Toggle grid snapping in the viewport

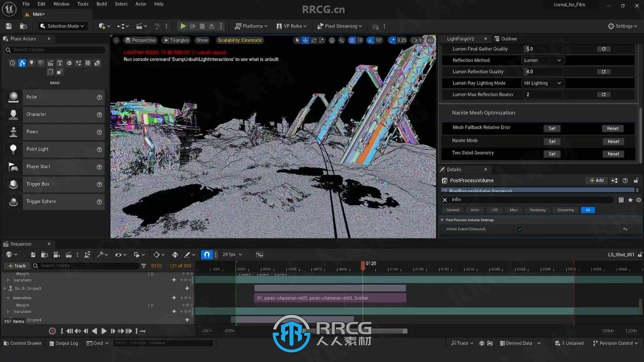352,40
